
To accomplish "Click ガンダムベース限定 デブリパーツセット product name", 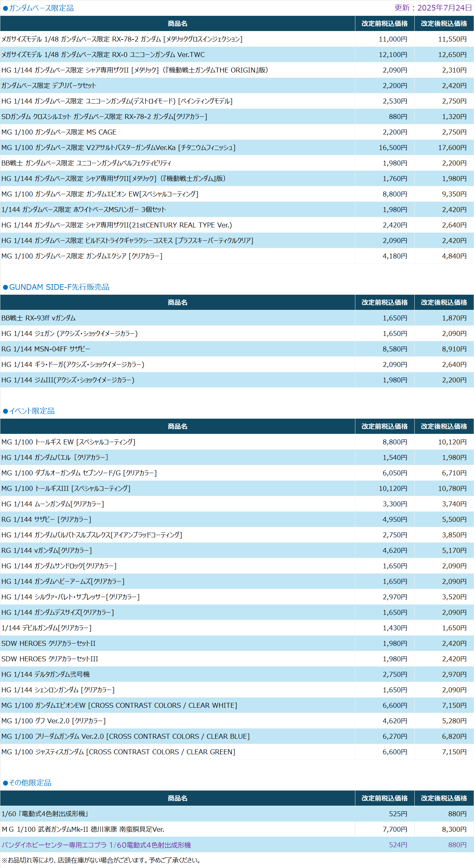I will click(x=49, y=86).
